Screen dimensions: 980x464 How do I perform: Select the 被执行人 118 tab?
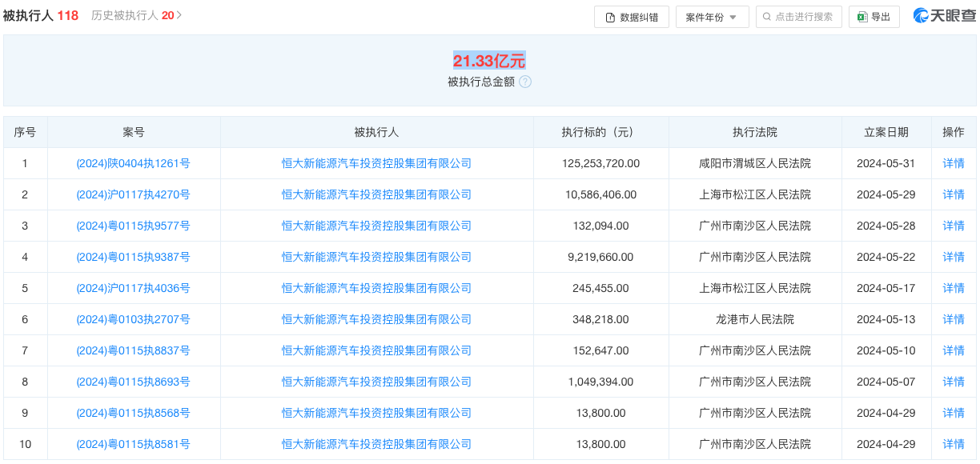coord(41,15)
